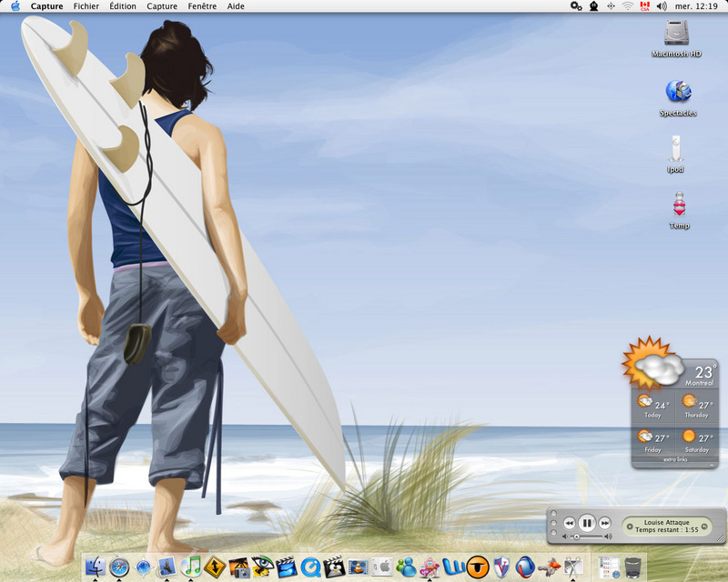Click the Thursday forecast in weather widget
The image size is (728, 582).
tap(696, 406)
